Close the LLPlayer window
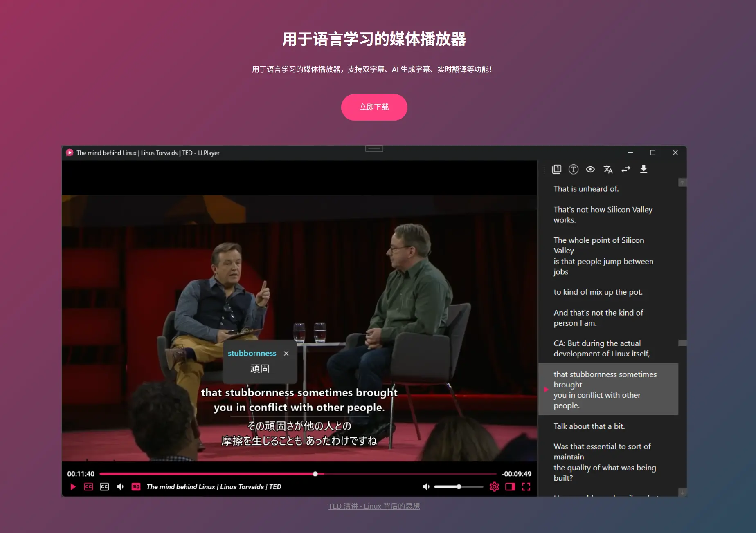The width and height of the screenshot is (756, 533). [x=675, y=152]
